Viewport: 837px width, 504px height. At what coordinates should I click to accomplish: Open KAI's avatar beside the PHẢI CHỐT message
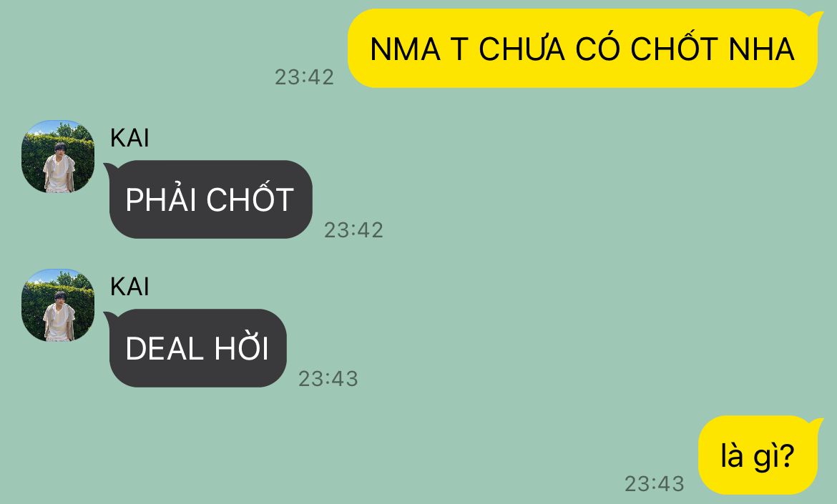[x=58, y=157]
